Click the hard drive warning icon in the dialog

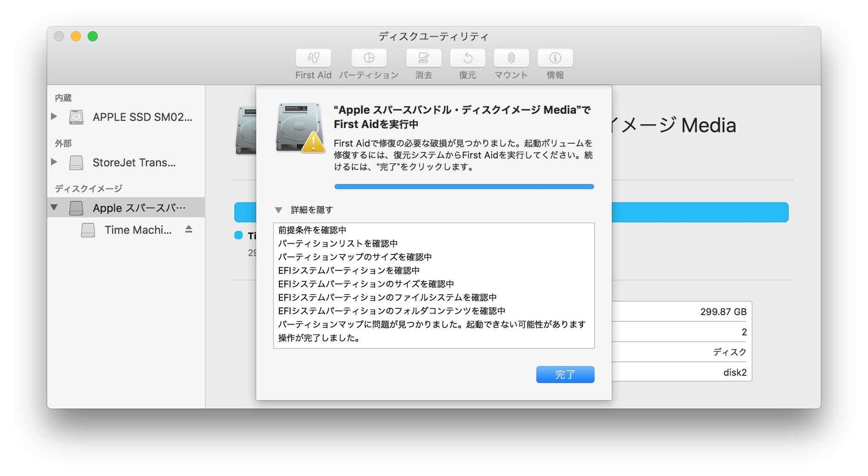click(300, 128)
